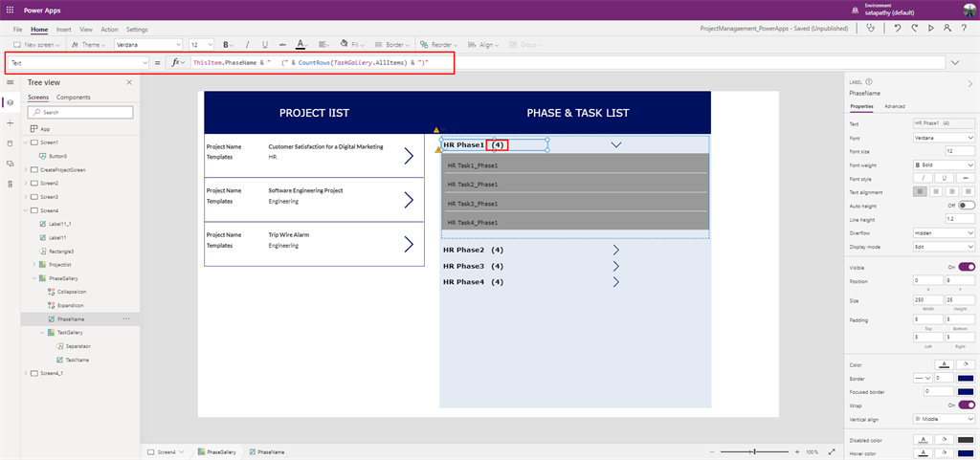
Task: Open the help question mark
Action: point(965,29)
